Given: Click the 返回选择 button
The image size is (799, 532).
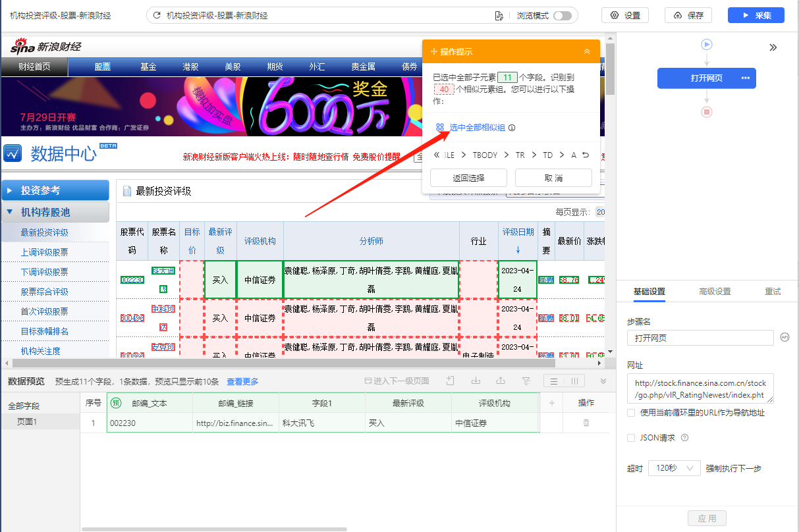Looking at the screenshot, I should 468,178.
